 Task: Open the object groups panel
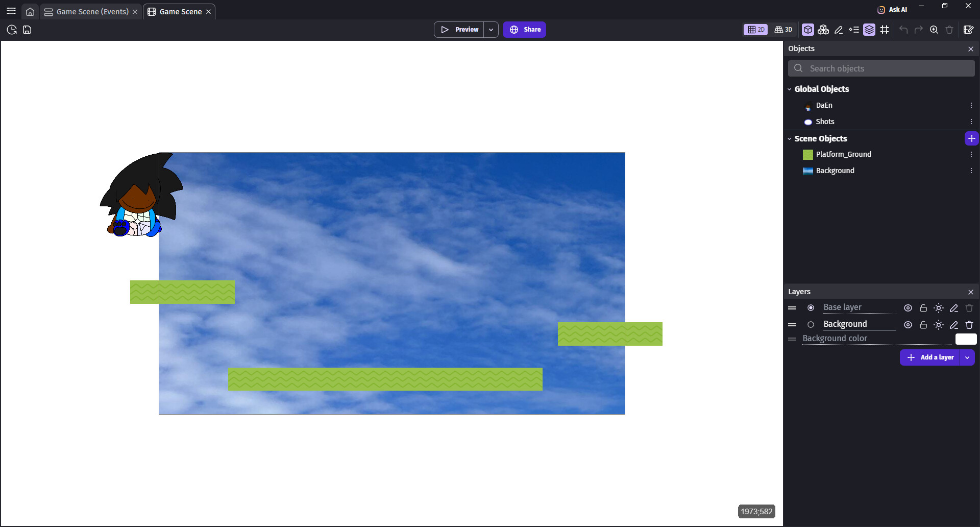[823, 30]
